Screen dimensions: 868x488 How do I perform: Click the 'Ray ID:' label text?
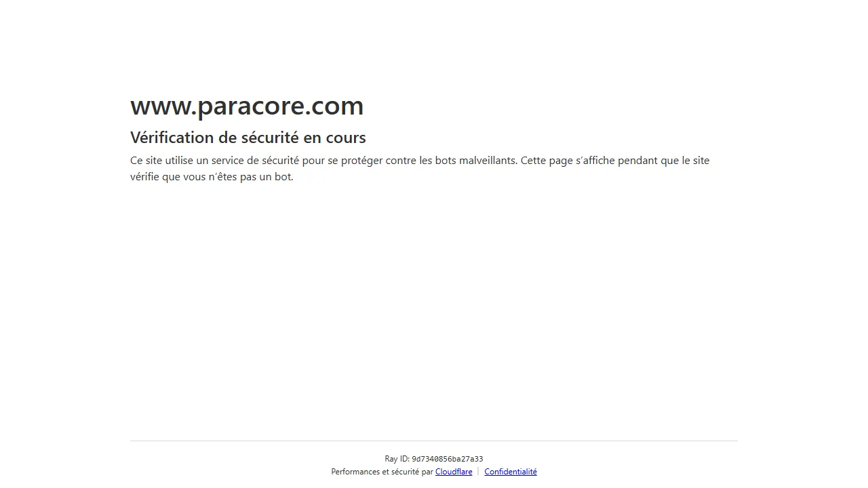pyautogui.click(x=398, y=459)
